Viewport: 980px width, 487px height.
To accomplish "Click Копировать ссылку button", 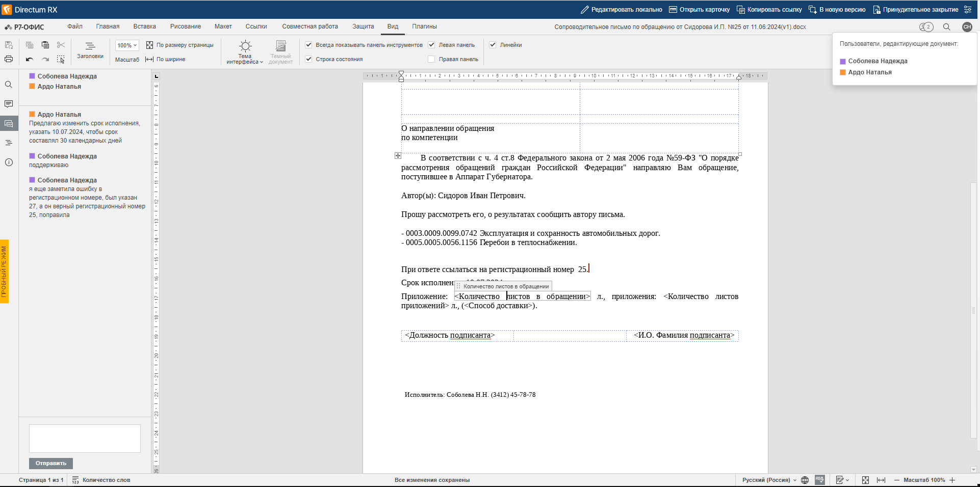I will (x=769, y=10).
